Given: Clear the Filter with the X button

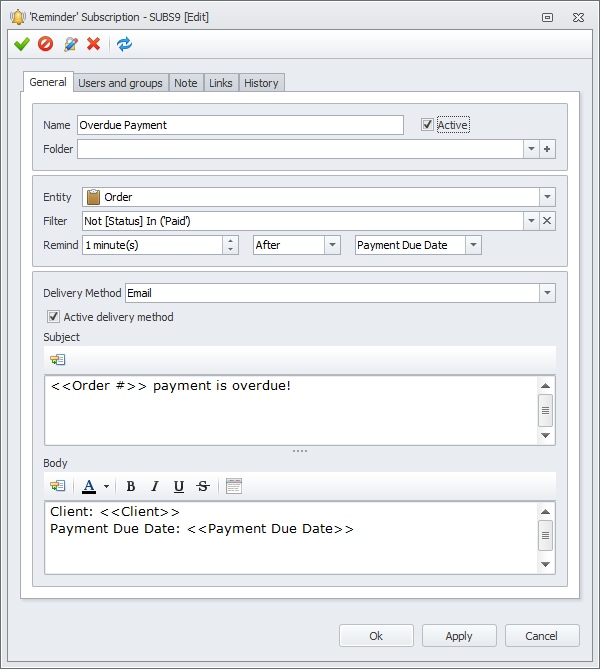Looking at the screenshot, I should [x=547, y=221].
